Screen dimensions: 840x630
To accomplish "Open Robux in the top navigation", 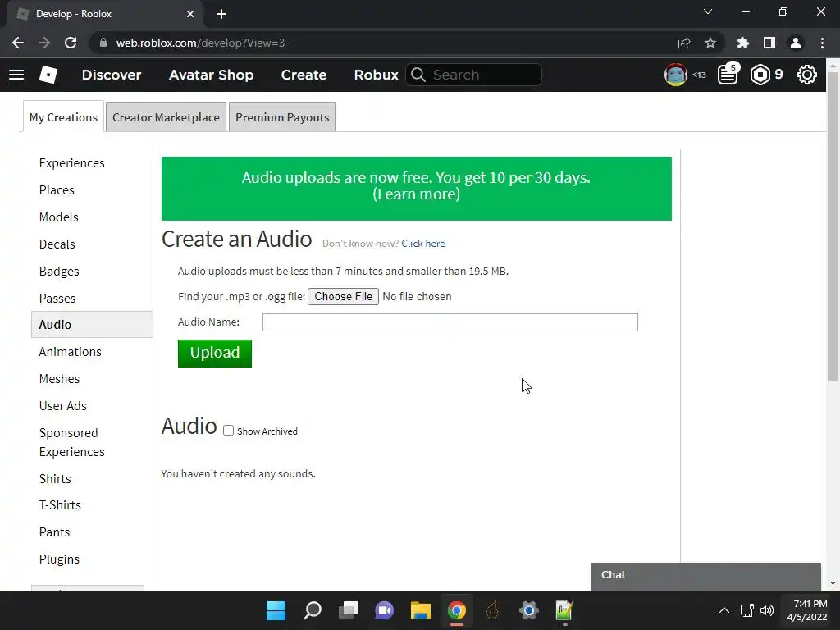I will [376, 75].
